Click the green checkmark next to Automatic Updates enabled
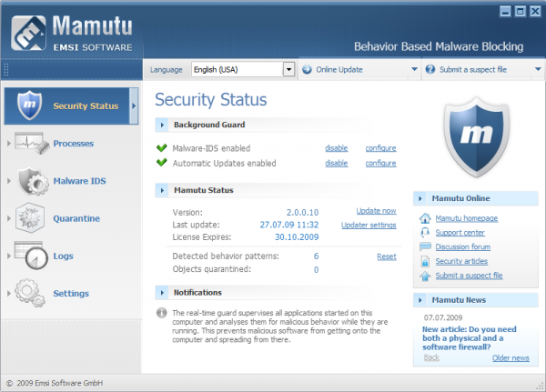Image resolution: width=546 pixels, height=392 pixels. (x=162, y=163)
